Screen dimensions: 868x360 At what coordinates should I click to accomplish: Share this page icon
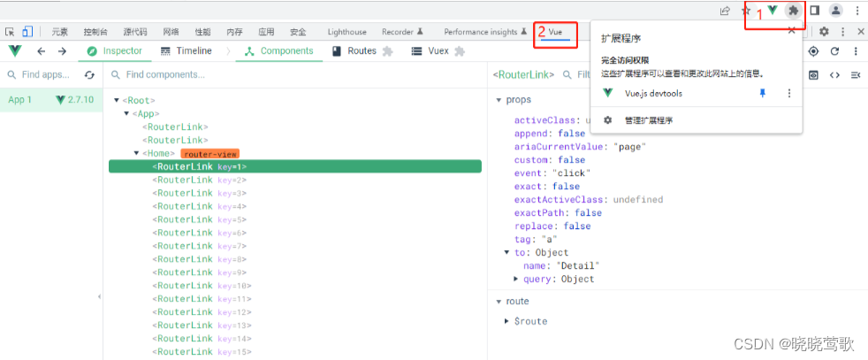[x=725, y=11]
